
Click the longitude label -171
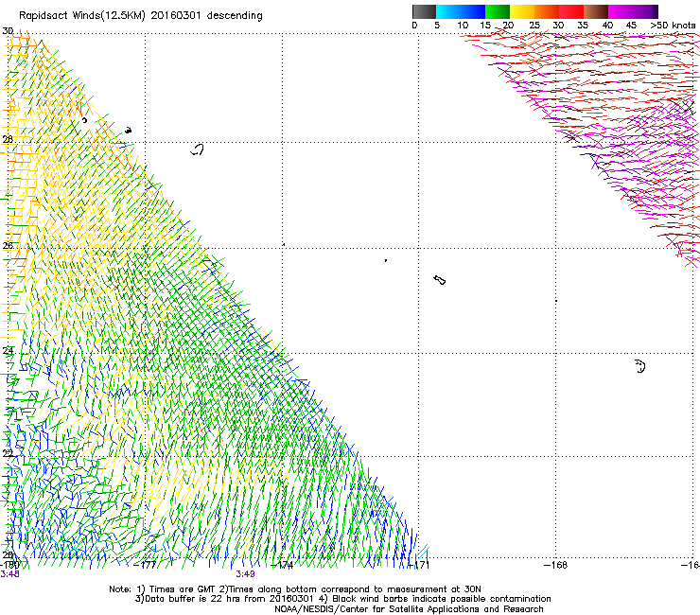pos(419,565)
